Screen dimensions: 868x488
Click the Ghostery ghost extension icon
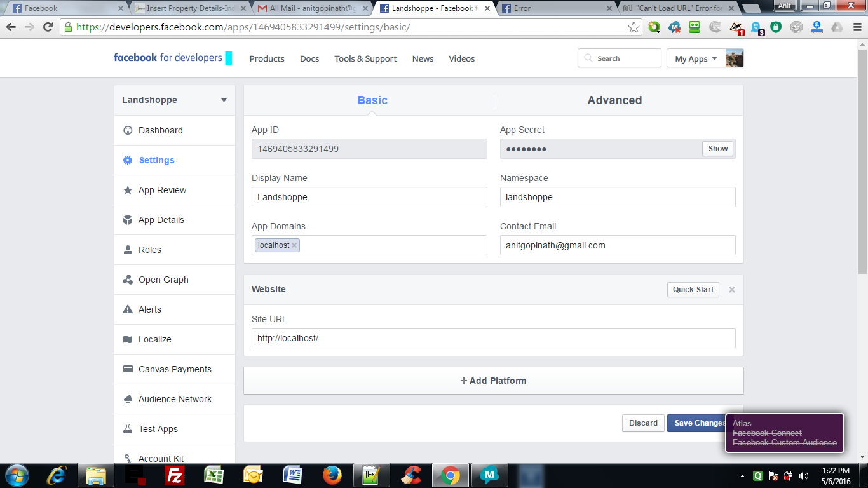pos(757,27)
